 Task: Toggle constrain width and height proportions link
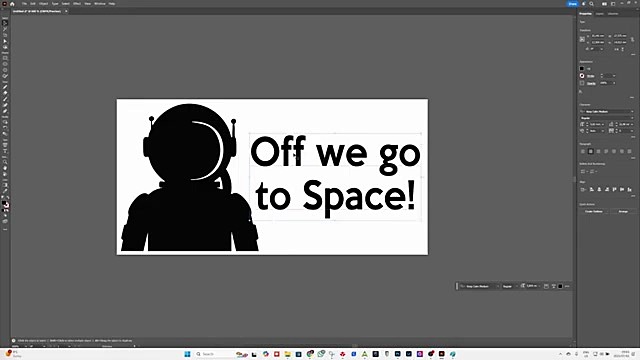pos(633,40)
